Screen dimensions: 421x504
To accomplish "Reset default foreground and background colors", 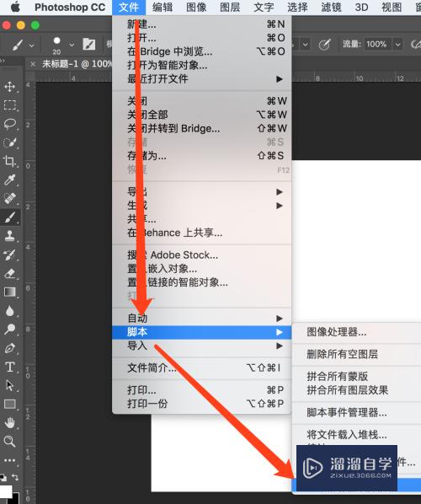I will [3, 477].
